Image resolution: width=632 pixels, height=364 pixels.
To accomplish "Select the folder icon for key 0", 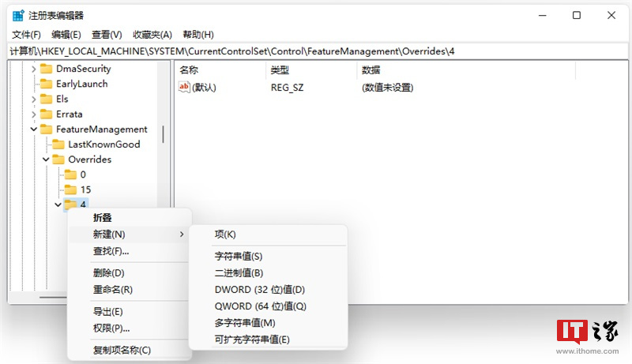I will pos(70,174).
